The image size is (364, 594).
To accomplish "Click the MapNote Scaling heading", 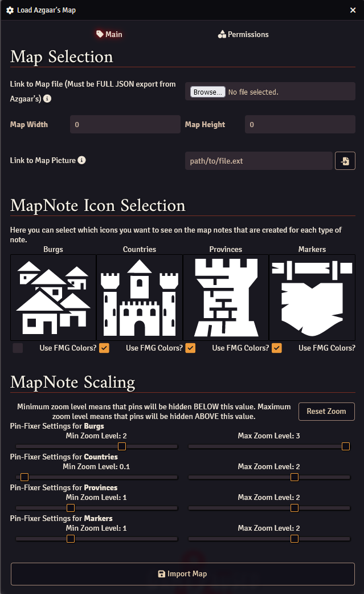I will (x=73, y=383).
